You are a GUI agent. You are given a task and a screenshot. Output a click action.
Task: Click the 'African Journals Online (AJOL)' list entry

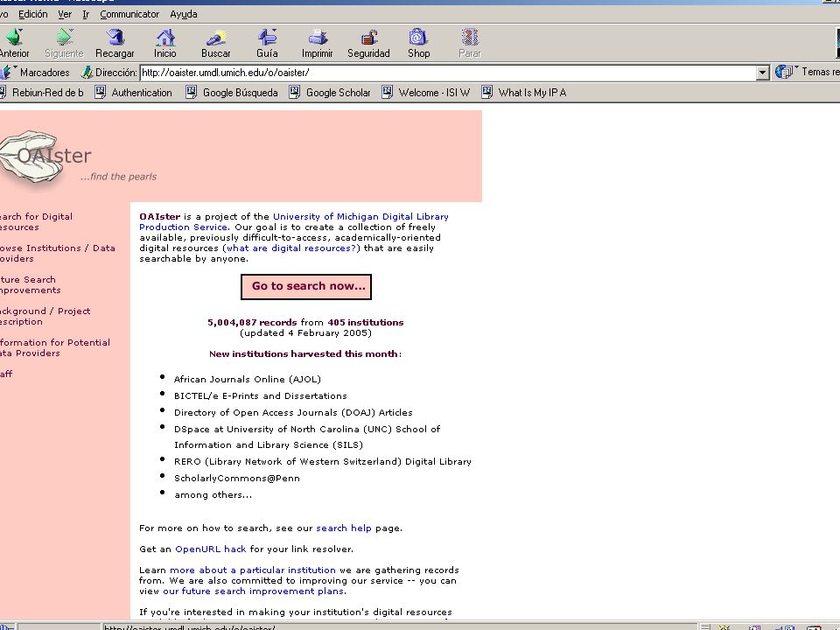tap(248, 379)
